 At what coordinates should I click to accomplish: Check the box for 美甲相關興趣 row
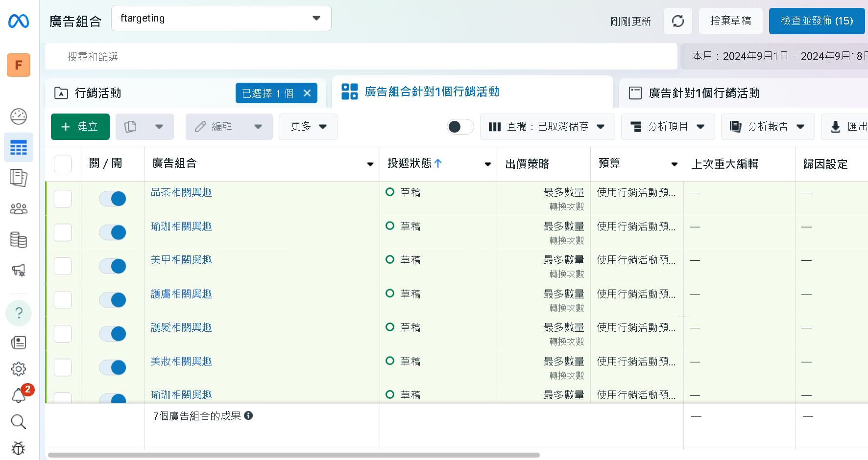(x=63, y=266)
